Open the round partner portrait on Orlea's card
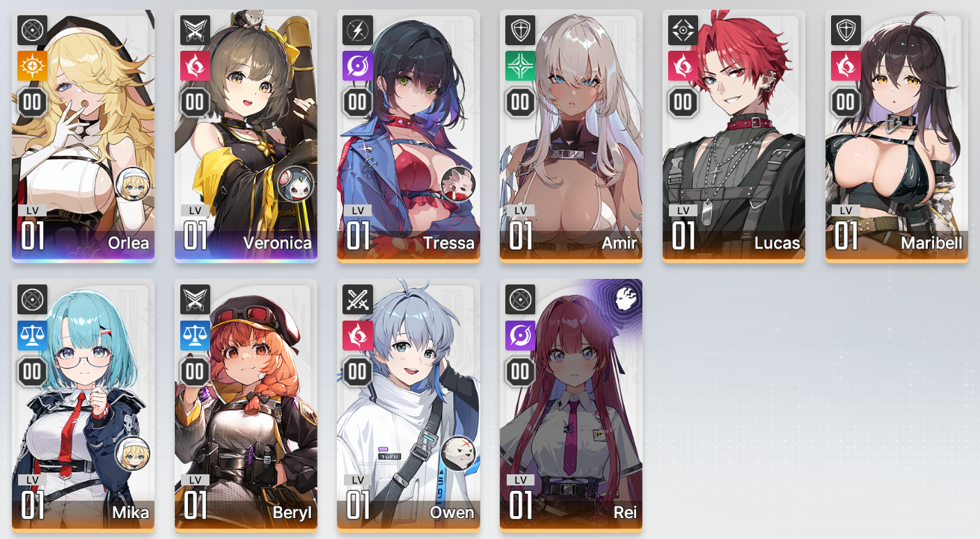This screenshot has width=980, height=539. click(x=132, y=184)
